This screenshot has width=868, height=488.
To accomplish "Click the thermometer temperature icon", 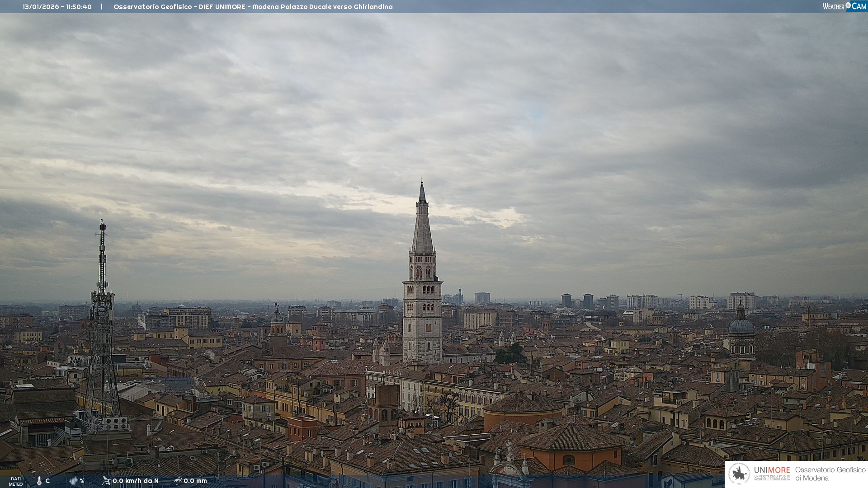I will [x=39, y=481].
